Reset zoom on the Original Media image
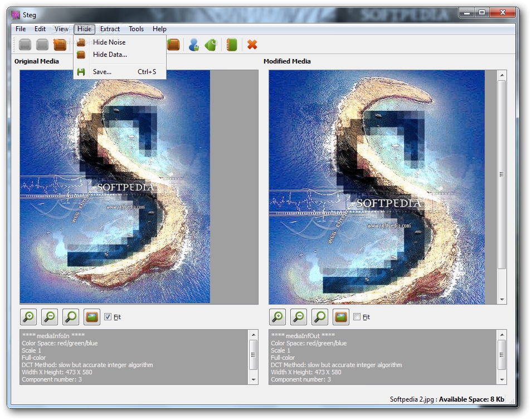This screenshot has width=531, height=420. [x=71, y=317]
